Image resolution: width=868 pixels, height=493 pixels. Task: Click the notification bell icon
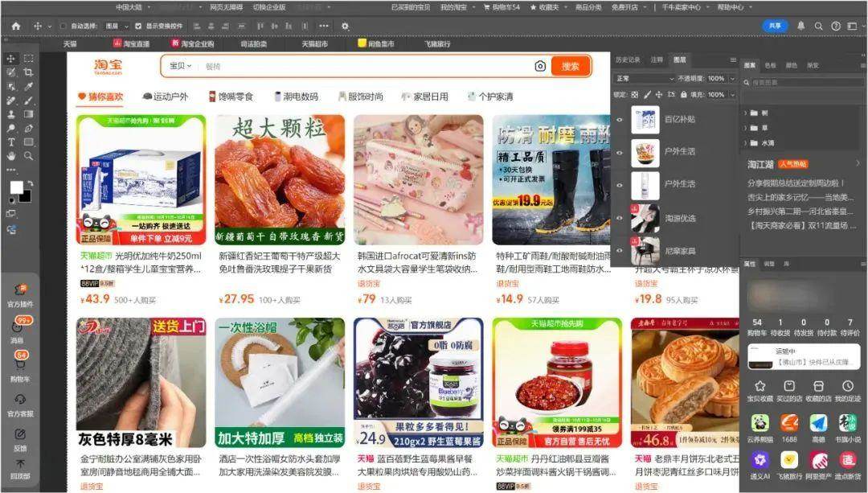coord(801,26)
